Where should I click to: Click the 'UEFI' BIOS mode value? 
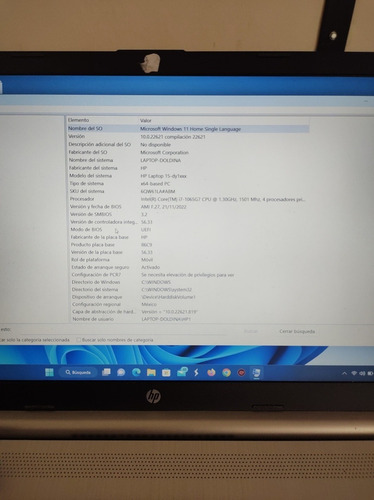click(146, 230)
